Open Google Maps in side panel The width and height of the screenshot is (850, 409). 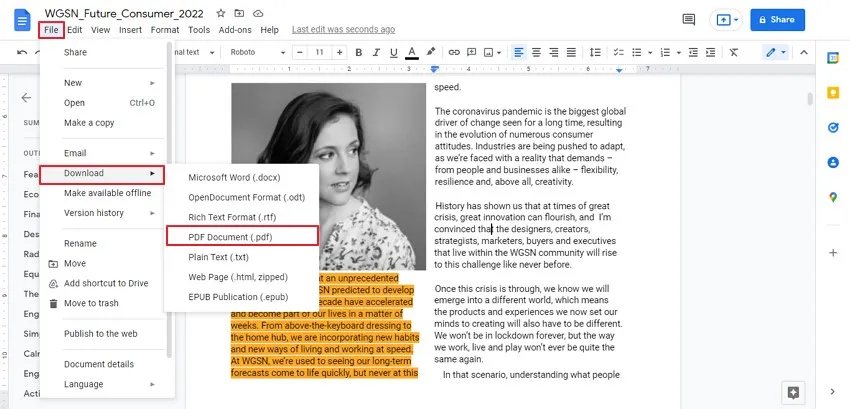tap(833, 197)
